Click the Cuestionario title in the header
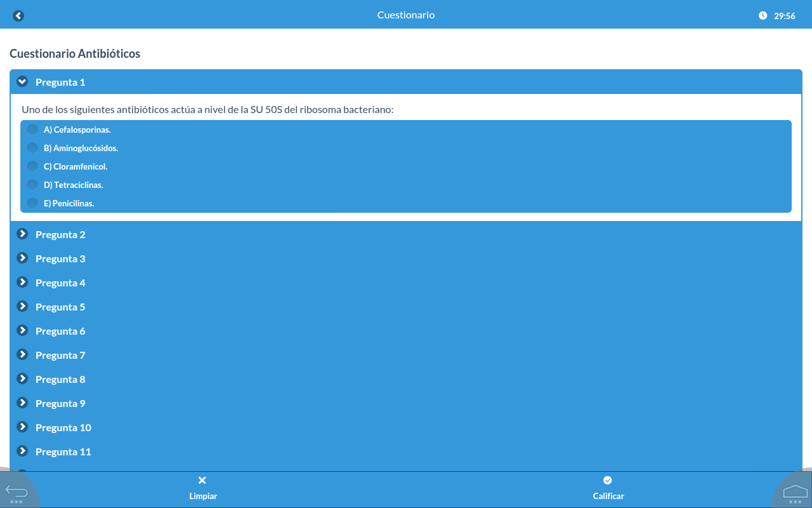 tap(406, 15)
